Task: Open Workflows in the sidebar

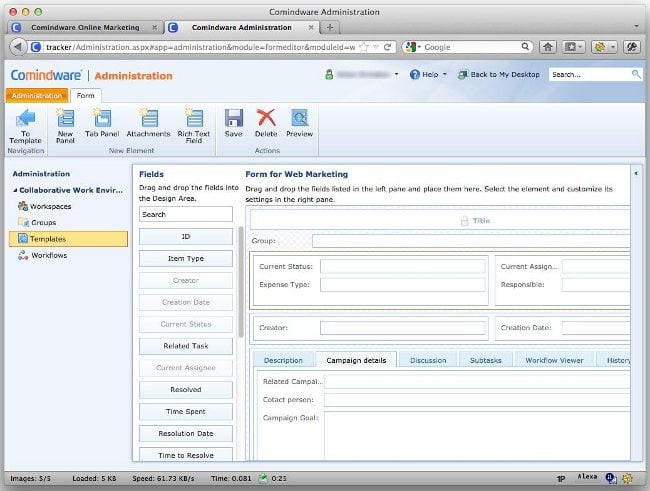Action: (43, 255)
